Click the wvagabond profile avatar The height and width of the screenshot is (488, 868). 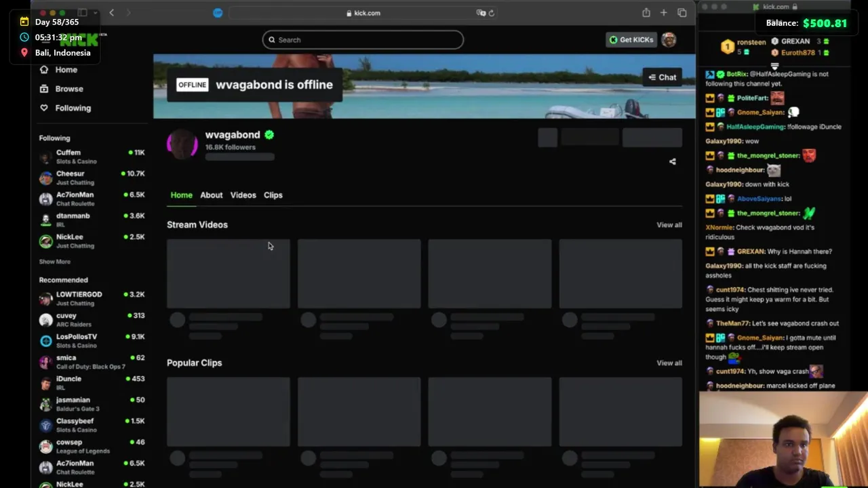[182, 144]
